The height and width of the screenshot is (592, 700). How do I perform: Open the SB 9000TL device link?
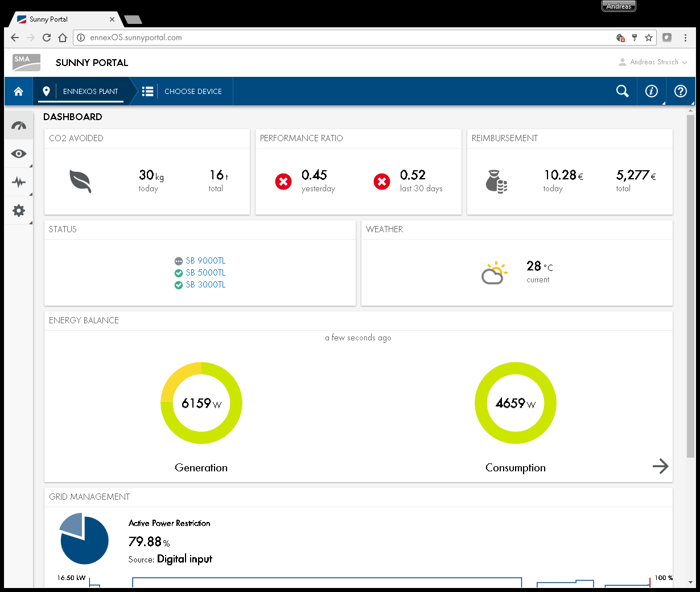pos(205,261)
